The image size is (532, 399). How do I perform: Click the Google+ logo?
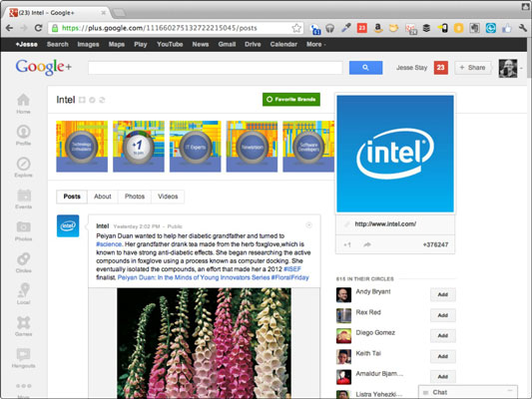click(x=44, y=67)
